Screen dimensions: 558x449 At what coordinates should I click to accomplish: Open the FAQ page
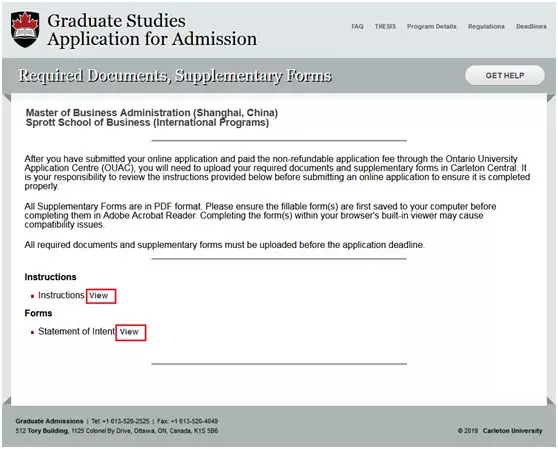click(x=357, y=27)
